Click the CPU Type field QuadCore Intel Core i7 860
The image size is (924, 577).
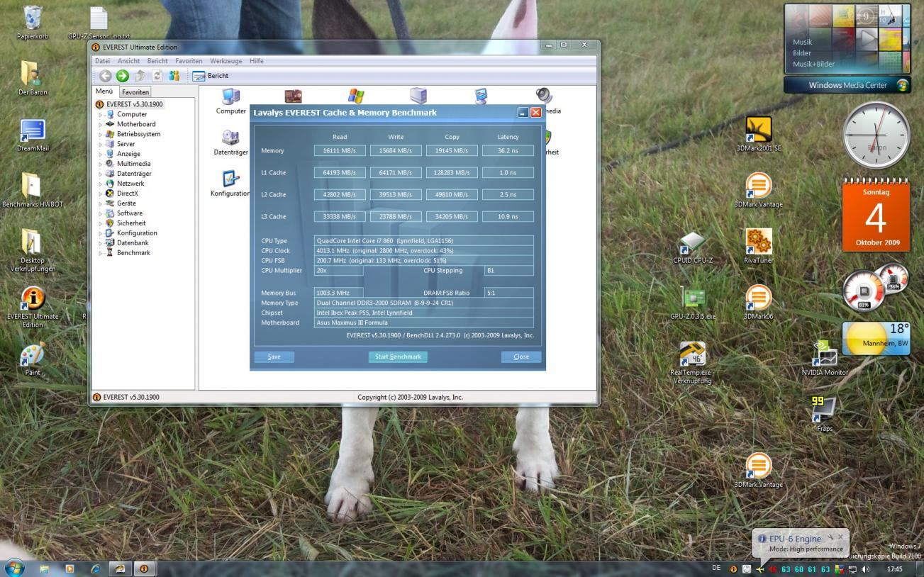[x=424, y=241]
